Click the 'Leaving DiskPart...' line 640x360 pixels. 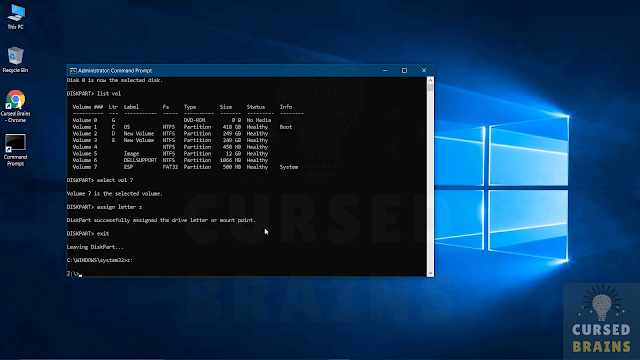(x=95, y=247)
